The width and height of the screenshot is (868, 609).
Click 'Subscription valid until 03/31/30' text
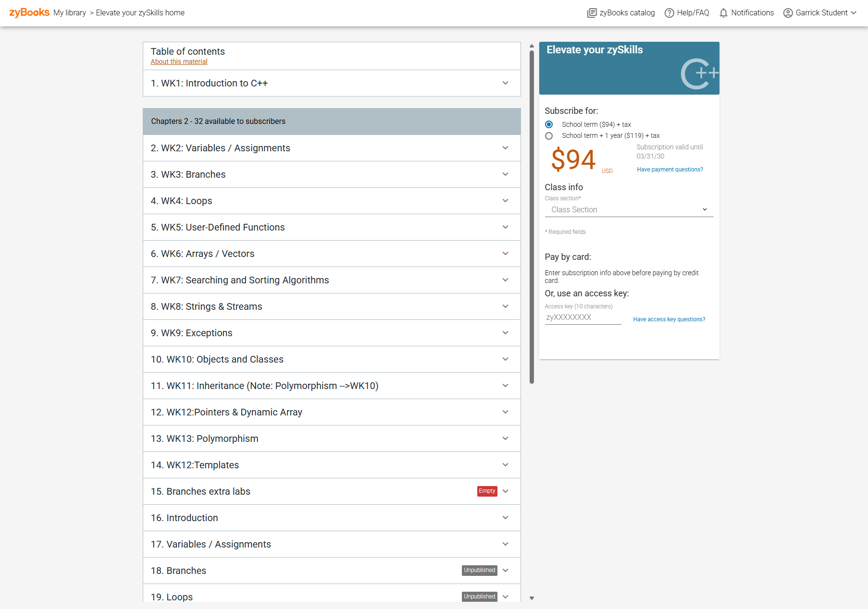click(670, 152)
